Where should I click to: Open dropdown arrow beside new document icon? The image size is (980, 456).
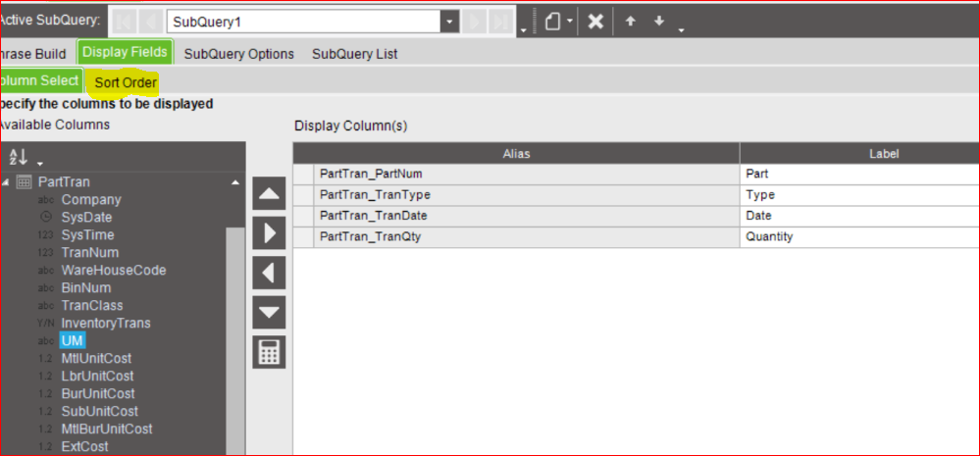point(570,23)
